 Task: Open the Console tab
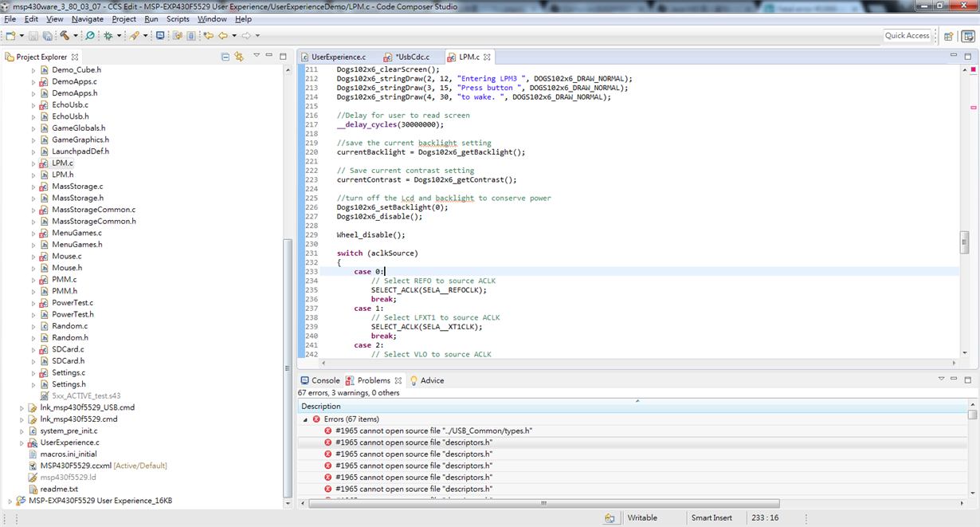[319, 380]
